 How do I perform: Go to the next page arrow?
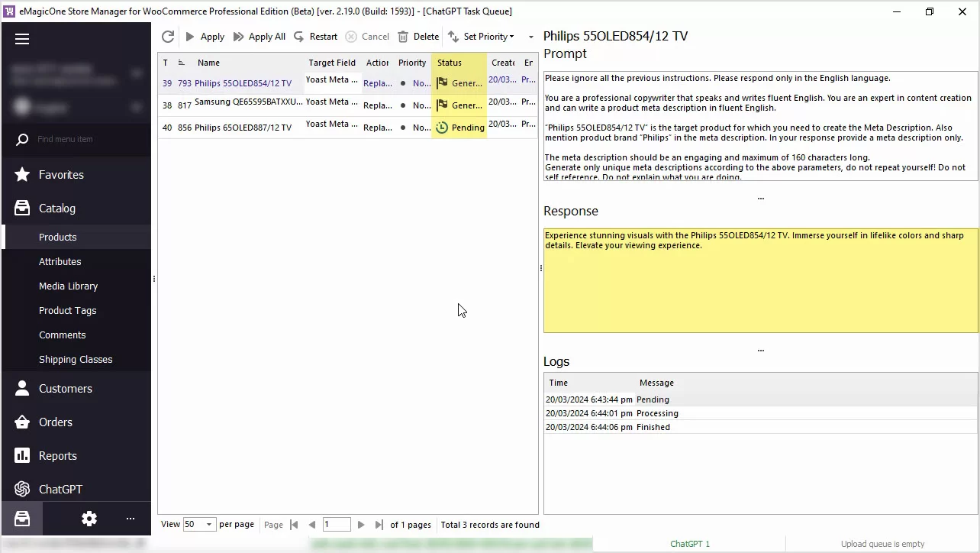(x=361, y=525)
